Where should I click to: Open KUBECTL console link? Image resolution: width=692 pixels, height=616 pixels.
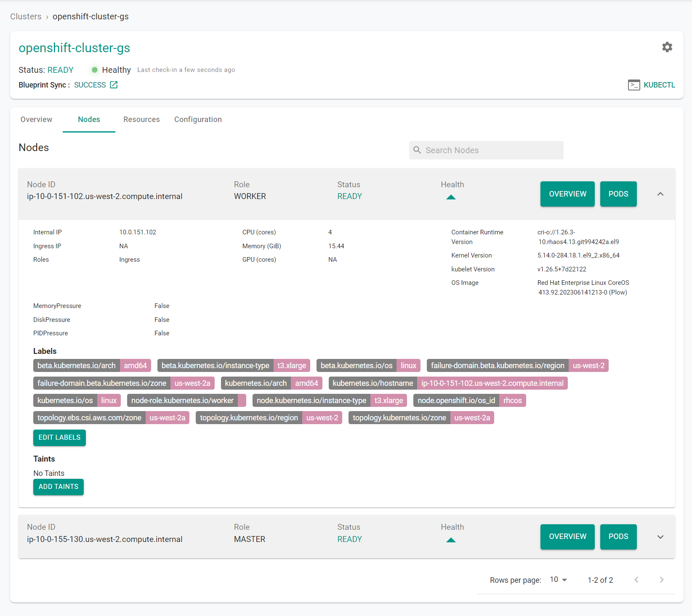pos(659,85)
